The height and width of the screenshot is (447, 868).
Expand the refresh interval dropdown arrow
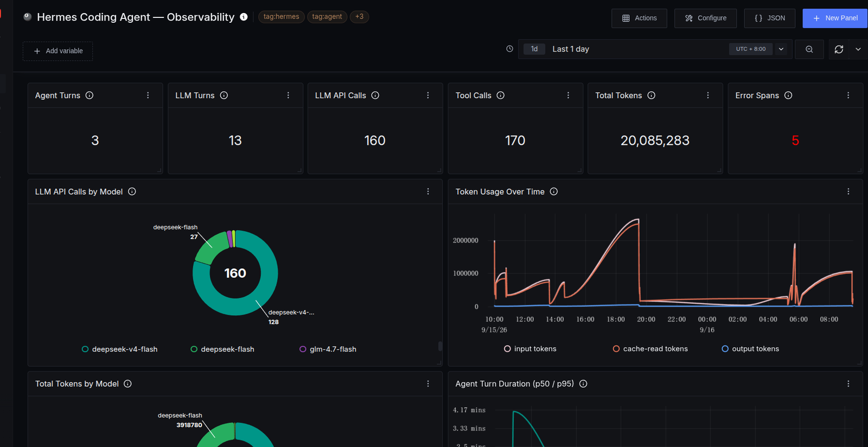pyautogui.click(x=858, y=49)
